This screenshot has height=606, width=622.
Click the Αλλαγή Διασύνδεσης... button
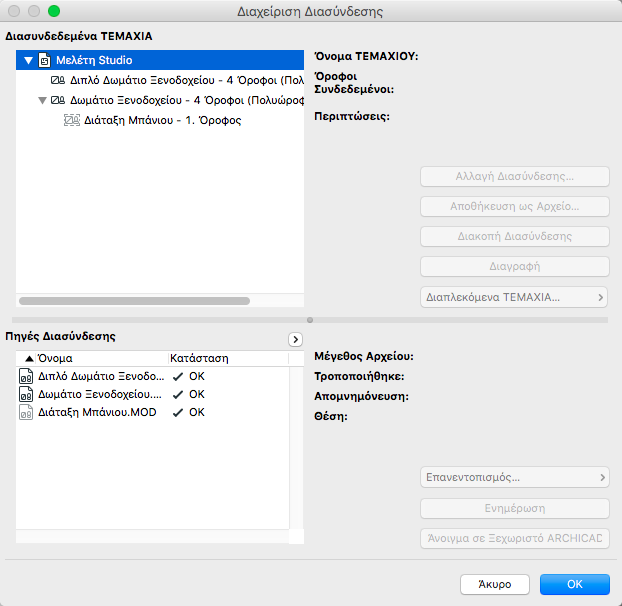[514, 176]
